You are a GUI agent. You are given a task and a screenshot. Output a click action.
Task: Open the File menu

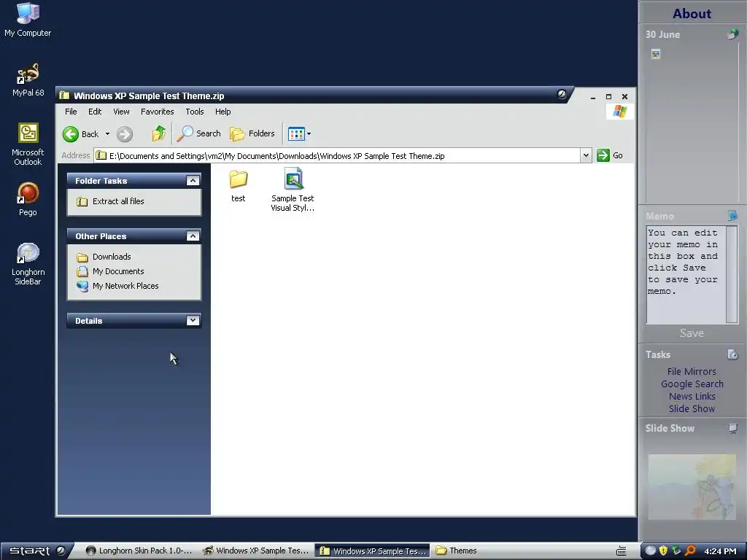(71, 112)
